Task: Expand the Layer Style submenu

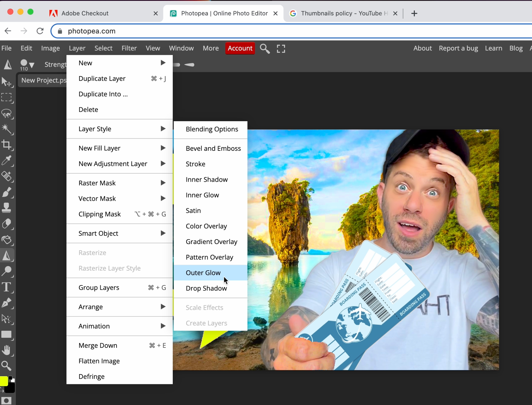Action: point(120,129)
